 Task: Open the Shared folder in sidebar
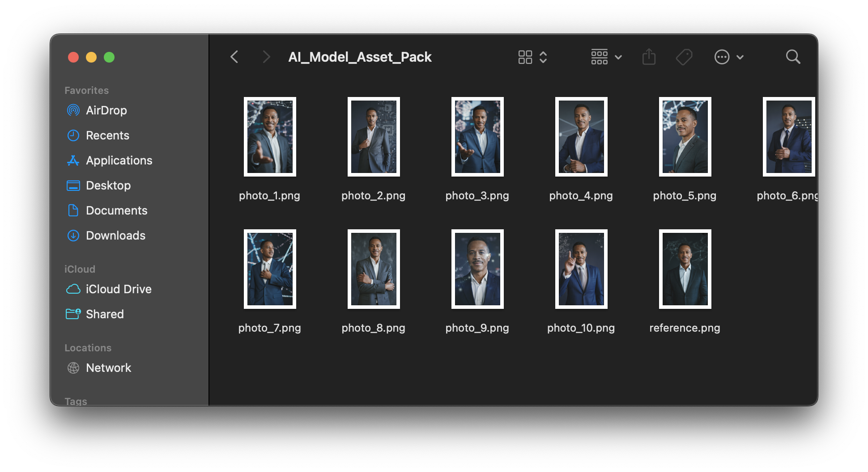(x=105, y=314)
